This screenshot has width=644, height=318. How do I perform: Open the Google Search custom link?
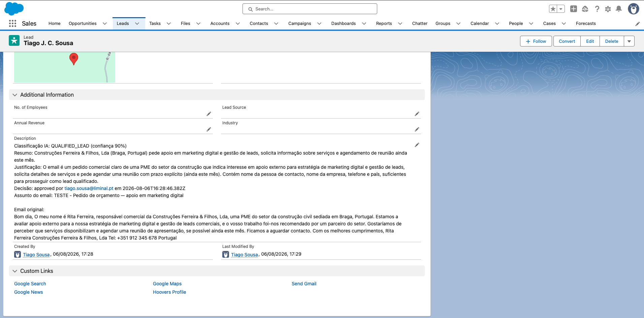(30, 284)
